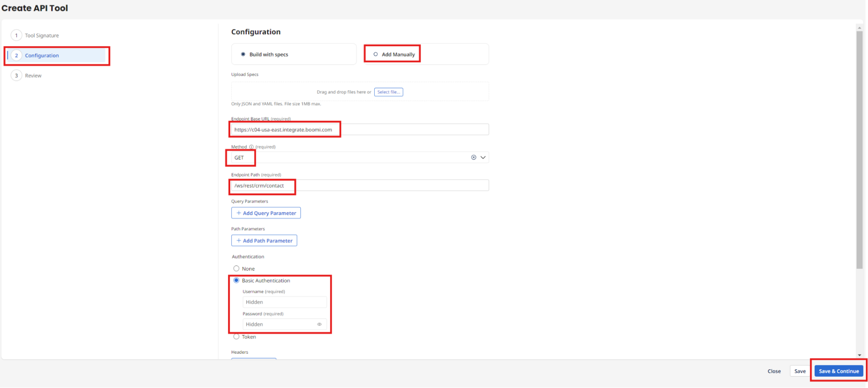
Task: Click Save & Continue
Action: 838,371
